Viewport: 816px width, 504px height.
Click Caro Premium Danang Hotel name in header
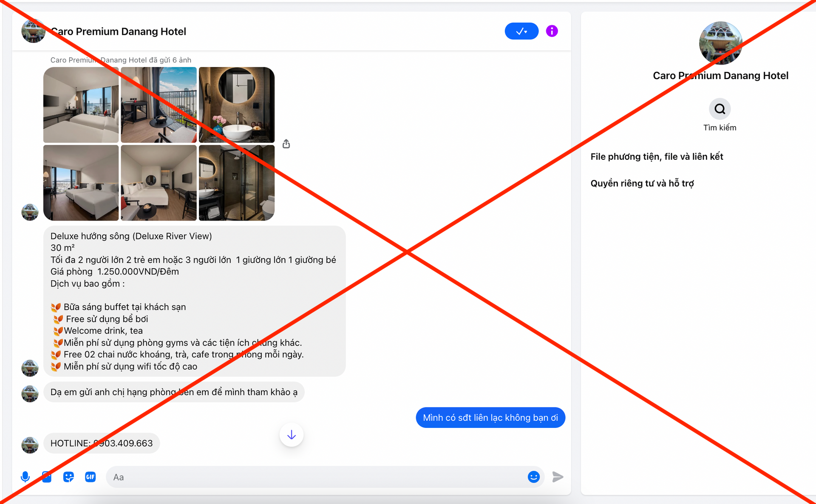click(x=119, y=31)
